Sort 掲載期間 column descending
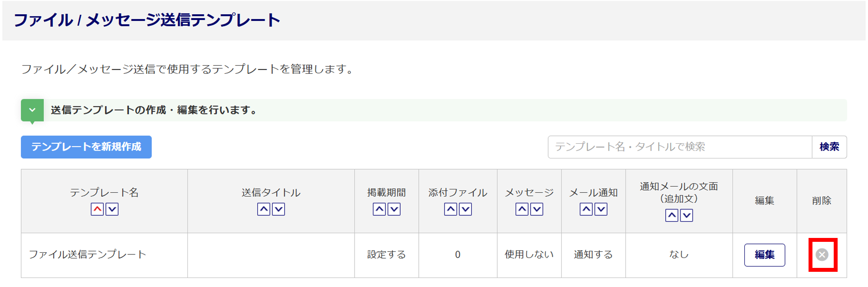868x287 pixels. [x=394, y=209]
